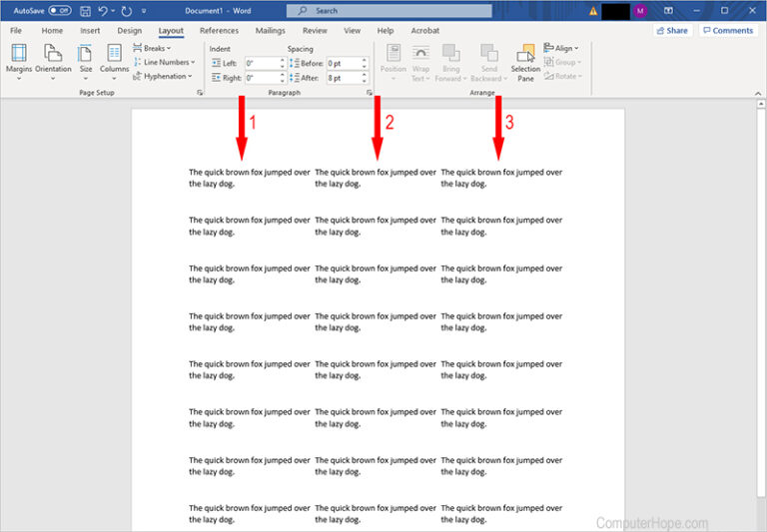The image size is (767, 532).
Task: Click the Search box in title bar
Action: pyautogui.click(x=389, y=10)
